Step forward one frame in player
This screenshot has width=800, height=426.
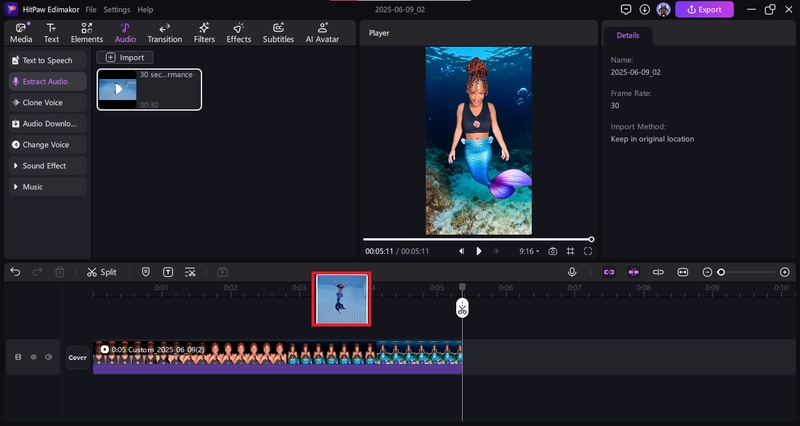point(496,251)
